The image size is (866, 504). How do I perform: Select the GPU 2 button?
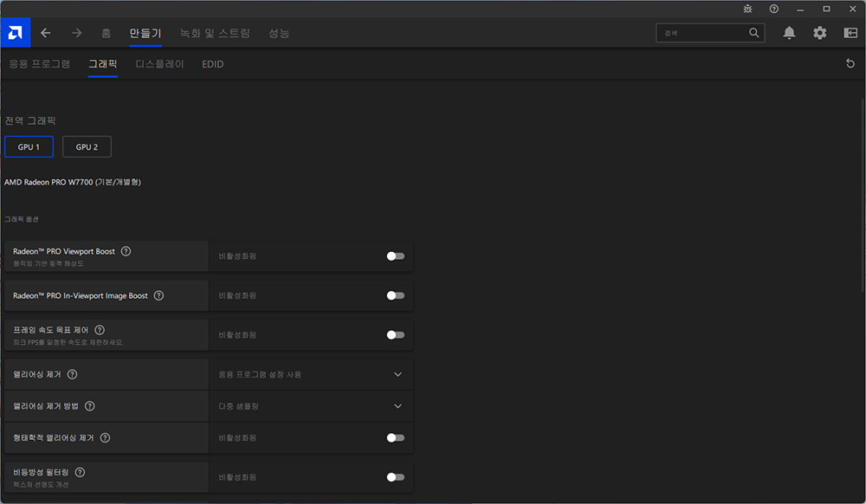87,147
